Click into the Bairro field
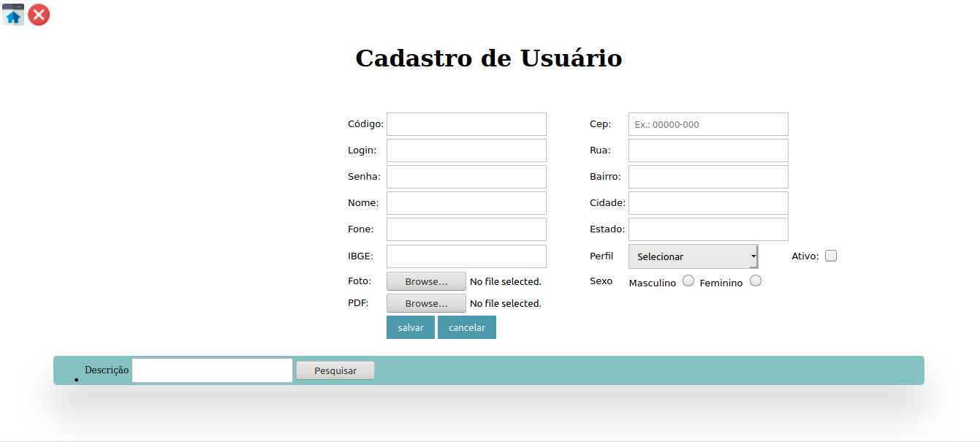The height and width of the screenshot is (442, 980). [708, 177]
